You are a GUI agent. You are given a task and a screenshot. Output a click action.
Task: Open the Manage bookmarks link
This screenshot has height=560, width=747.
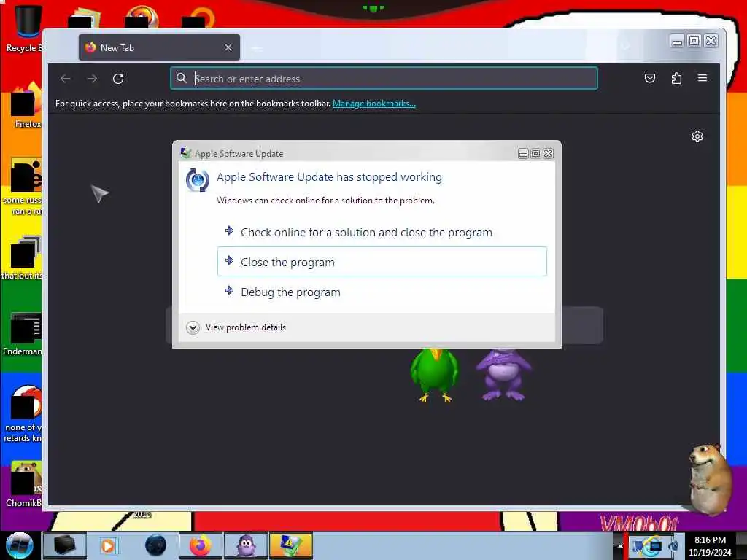374,104
